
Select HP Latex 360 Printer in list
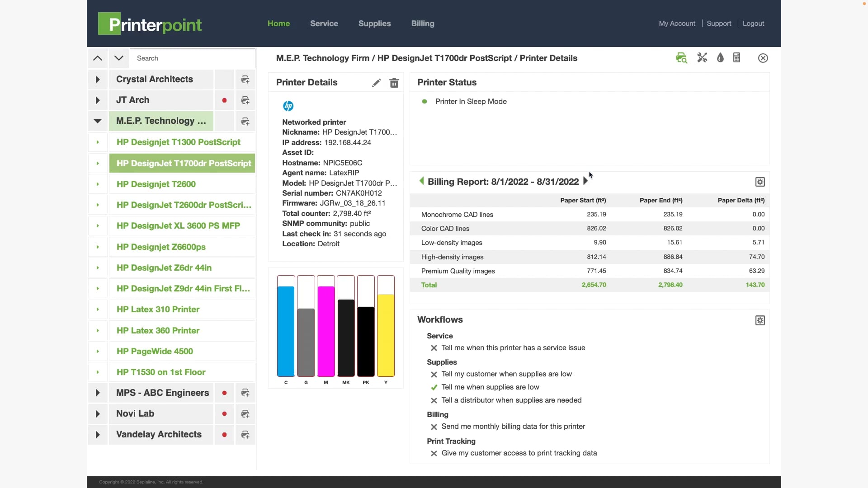(158, 330)
